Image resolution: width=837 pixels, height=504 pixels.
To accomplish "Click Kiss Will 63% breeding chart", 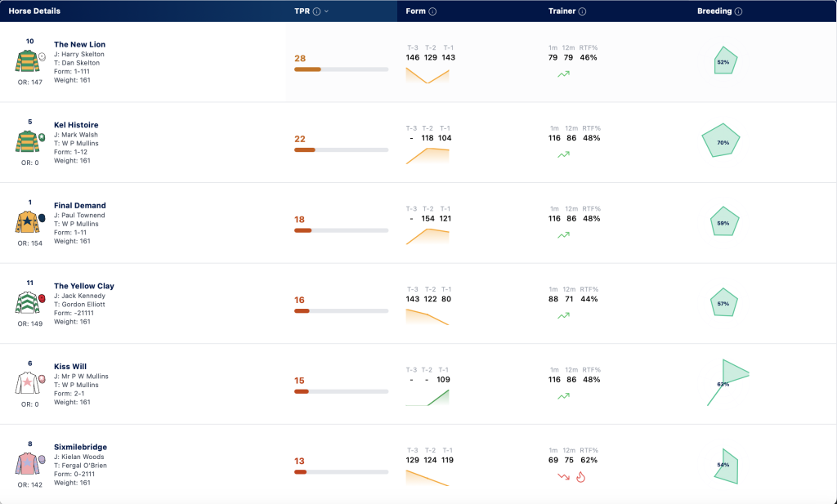I will coord(728,382).
